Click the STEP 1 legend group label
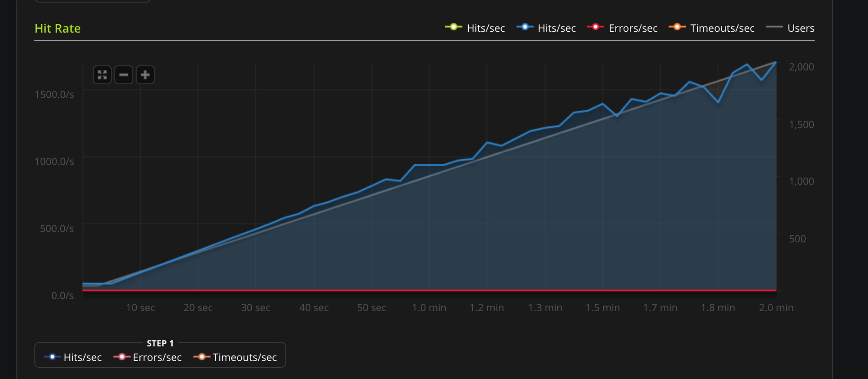 pyautogui.click(x=160, y=343)
